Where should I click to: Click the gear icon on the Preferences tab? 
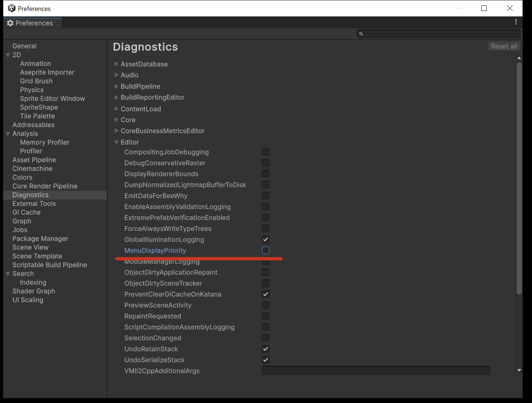(10, 23)
